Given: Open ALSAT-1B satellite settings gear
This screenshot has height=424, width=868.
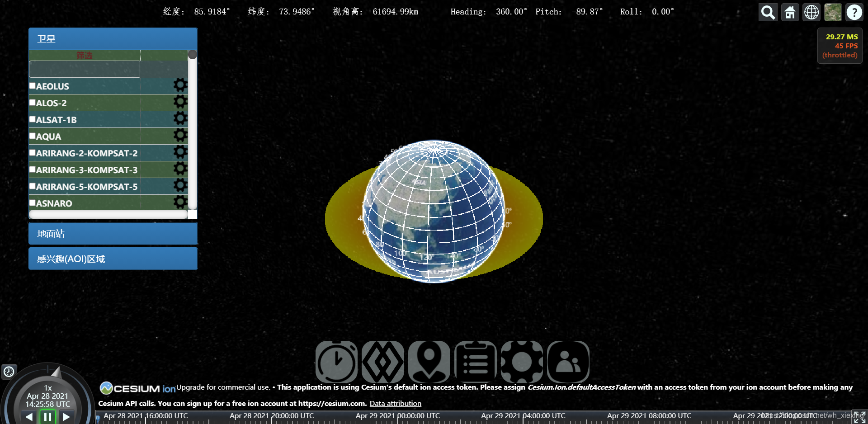Looking at the screenshot, I should point(180,118).
